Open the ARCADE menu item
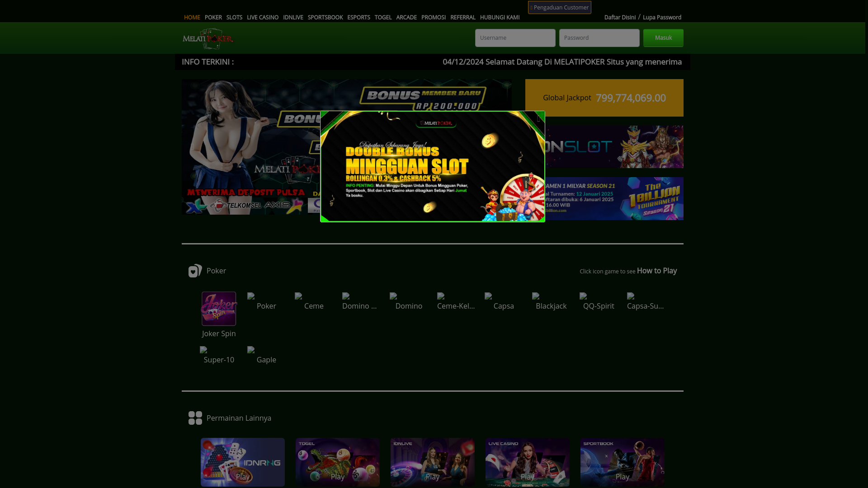868x488 pixels. point(406,17)
